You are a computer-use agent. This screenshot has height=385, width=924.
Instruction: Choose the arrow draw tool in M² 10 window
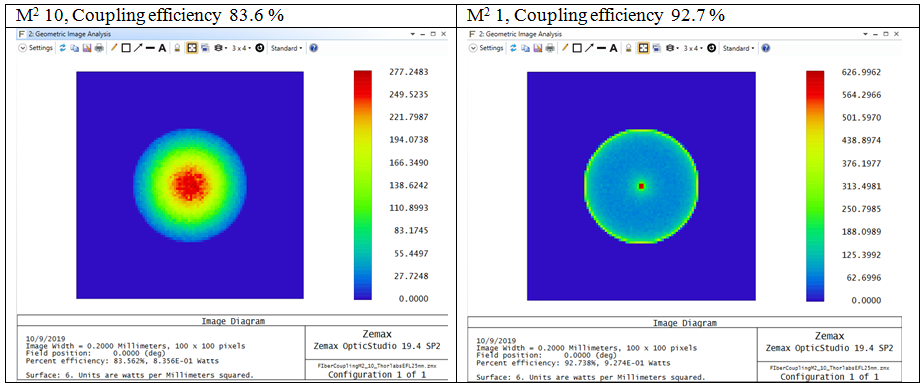click(138, 48)
